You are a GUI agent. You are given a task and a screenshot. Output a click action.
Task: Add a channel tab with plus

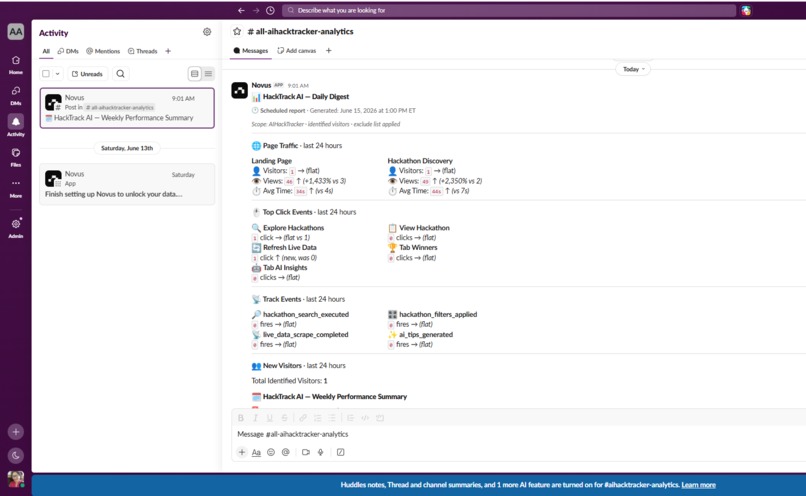(328, 51)
